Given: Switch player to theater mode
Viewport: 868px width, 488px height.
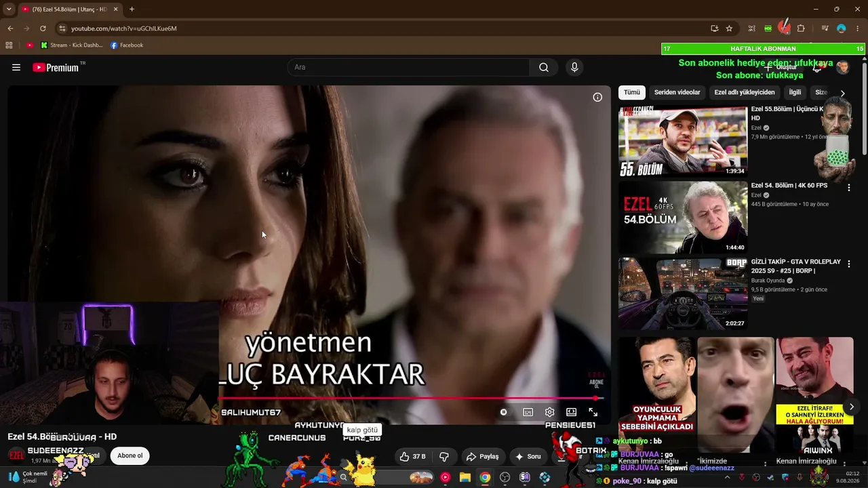Looking at the screenshot, I should click(x=572, y=412).
